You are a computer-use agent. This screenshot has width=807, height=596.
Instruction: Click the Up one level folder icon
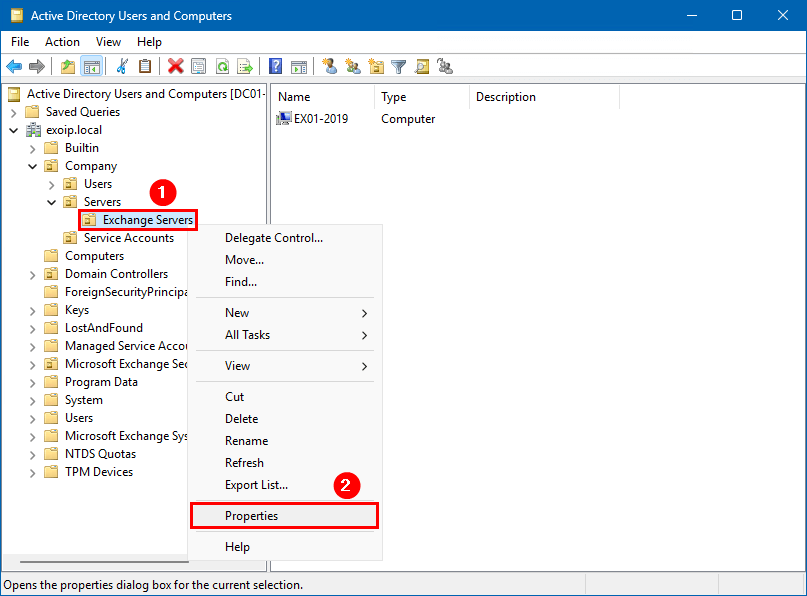(68, 67)
